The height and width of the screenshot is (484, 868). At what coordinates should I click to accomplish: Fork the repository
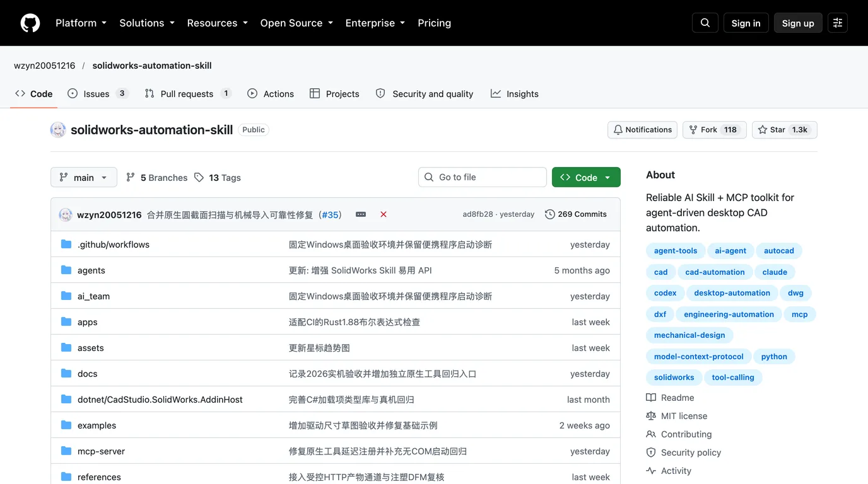coord(715,130)
